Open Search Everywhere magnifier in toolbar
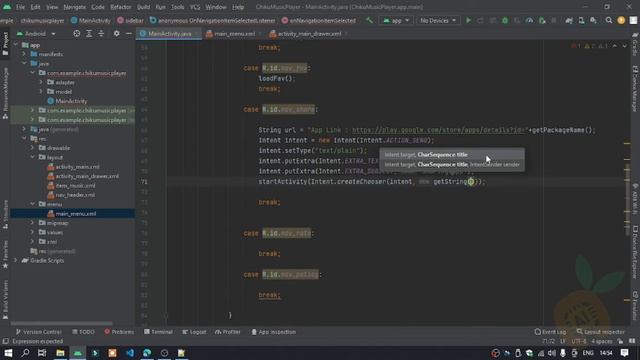Image resolution: width=640 pixels, height=360 pixels. (609, 20)
